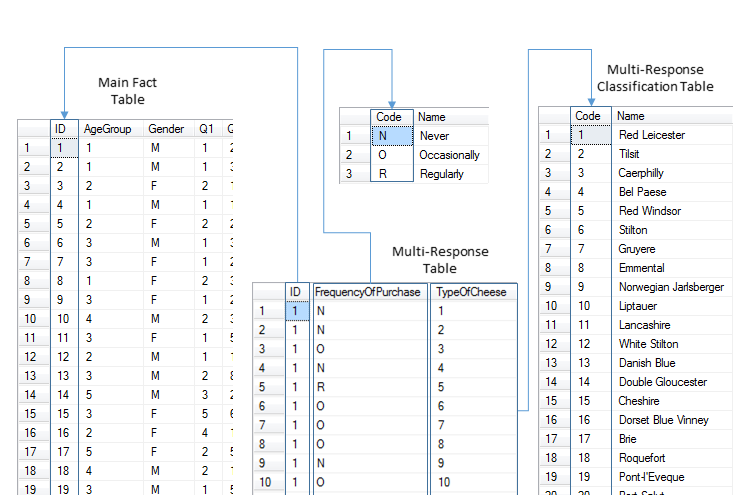Select the White Stilton cell

pos(648,344)
